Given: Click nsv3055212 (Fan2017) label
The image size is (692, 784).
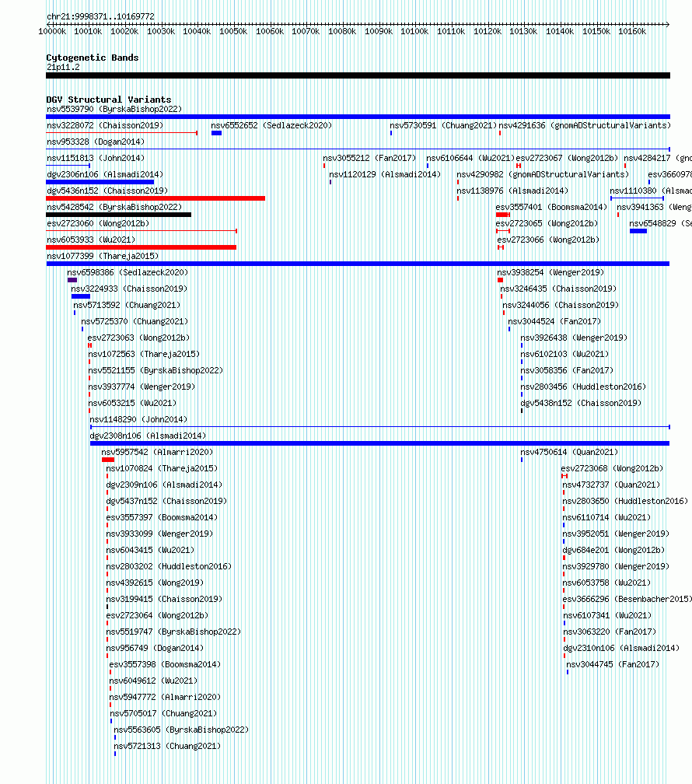Looking at the screenshot, I should pos(369,158).
